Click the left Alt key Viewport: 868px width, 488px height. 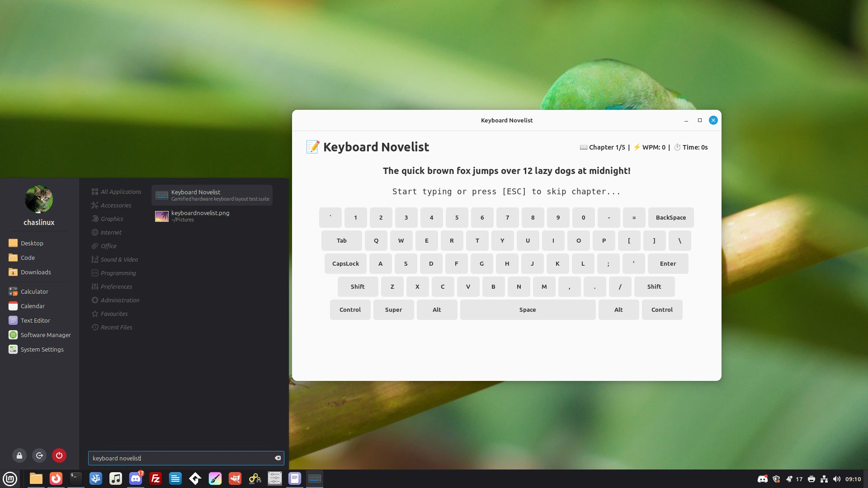(x=437, y=310)
